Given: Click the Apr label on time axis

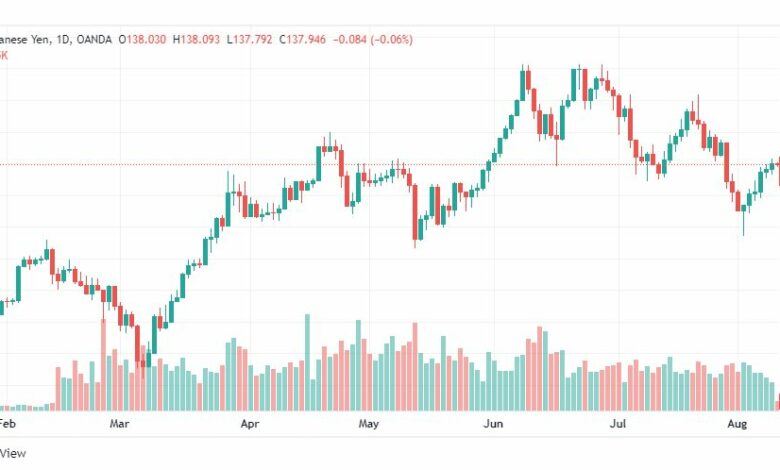Looking at the screenshot, I should tap(250, 424).
